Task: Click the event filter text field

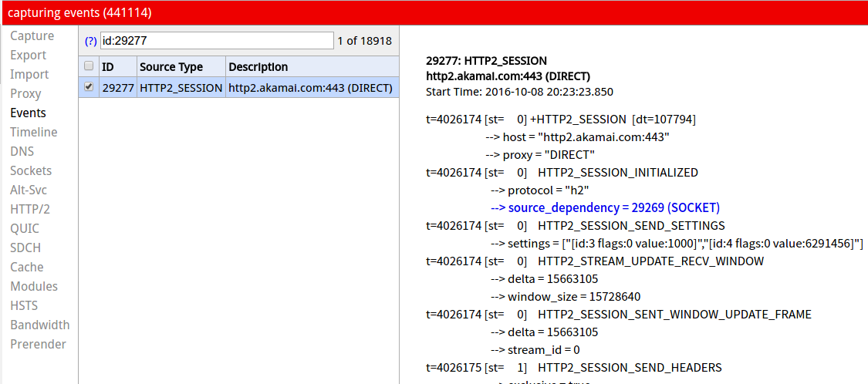Action: [217, 41]
